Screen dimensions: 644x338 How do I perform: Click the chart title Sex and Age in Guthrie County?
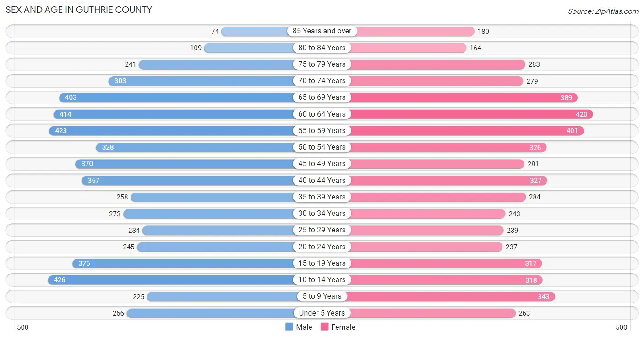pos(79,10)
